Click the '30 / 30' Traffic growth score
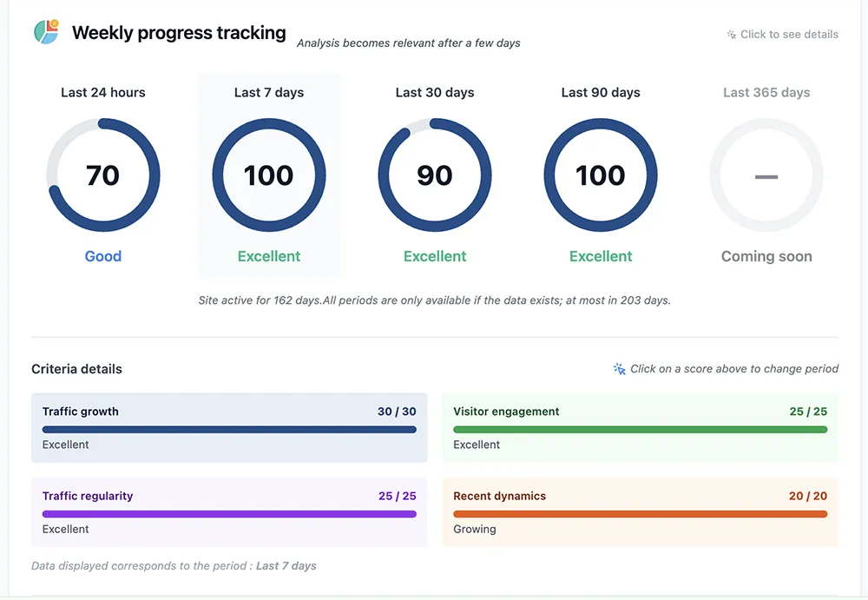 [x=397, y=411]
